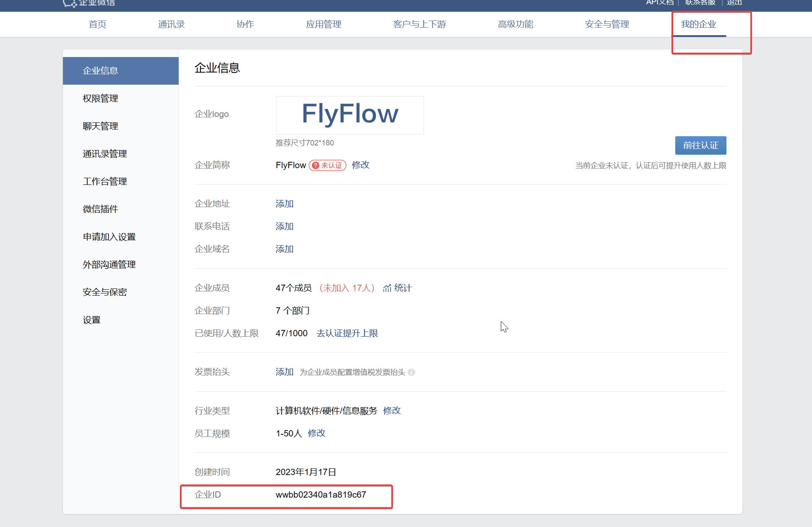Click 添加 for 发票抬头
This screenshot has width=812, height=527.
click(284, 372)
